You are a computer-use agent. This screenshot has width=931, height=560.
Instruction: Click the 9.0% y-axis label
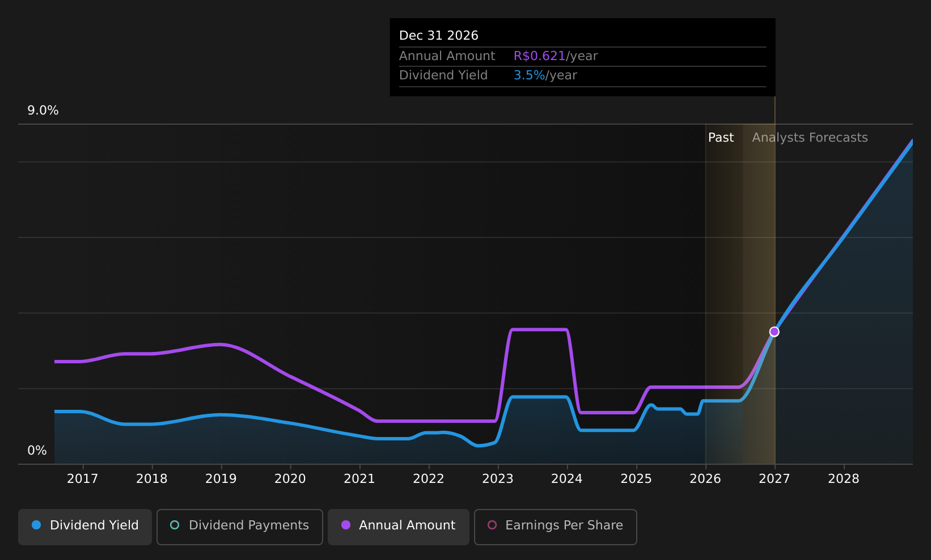pos(43,111)
